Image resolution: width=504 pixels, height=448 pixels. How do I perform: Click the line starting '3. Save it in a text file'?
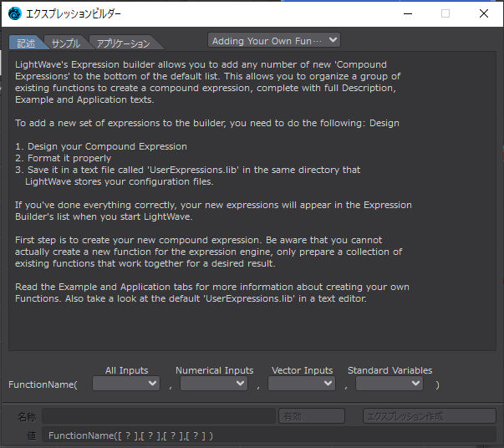pos(188,170)
